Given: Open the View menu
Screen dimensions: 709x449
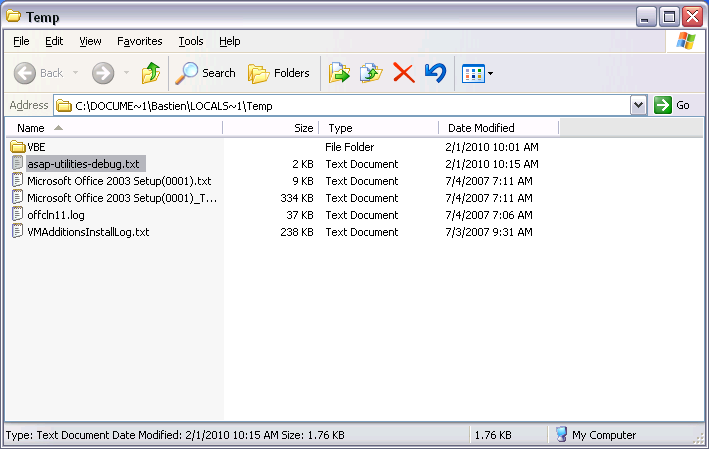Looking at the screenshot, I should click(90, 41).
